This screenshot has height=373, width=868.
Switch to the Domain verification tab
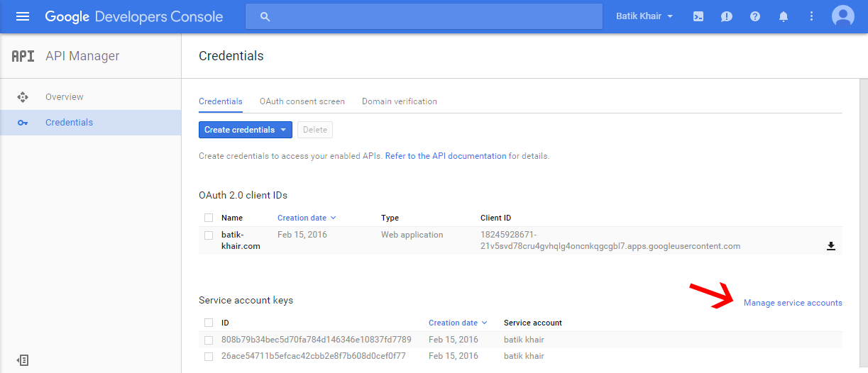click(x=400, y=101)
